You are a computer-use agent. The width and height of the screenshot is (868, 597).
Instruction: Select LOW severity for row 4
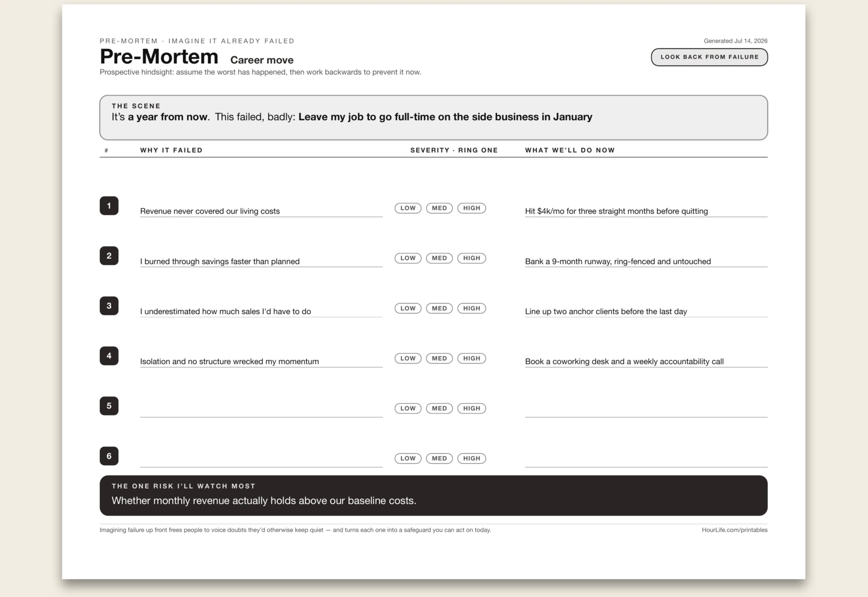(408, 358)
